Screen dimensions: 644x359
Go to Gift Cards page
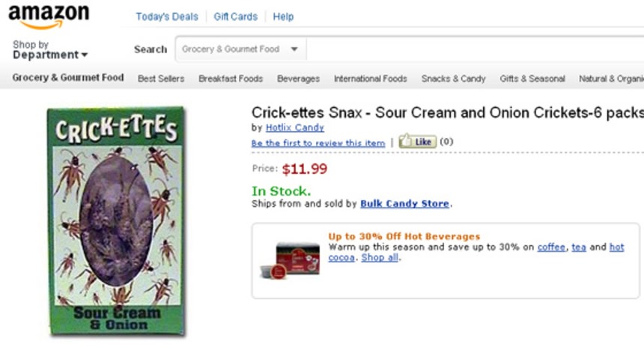(x=235, y=16)
